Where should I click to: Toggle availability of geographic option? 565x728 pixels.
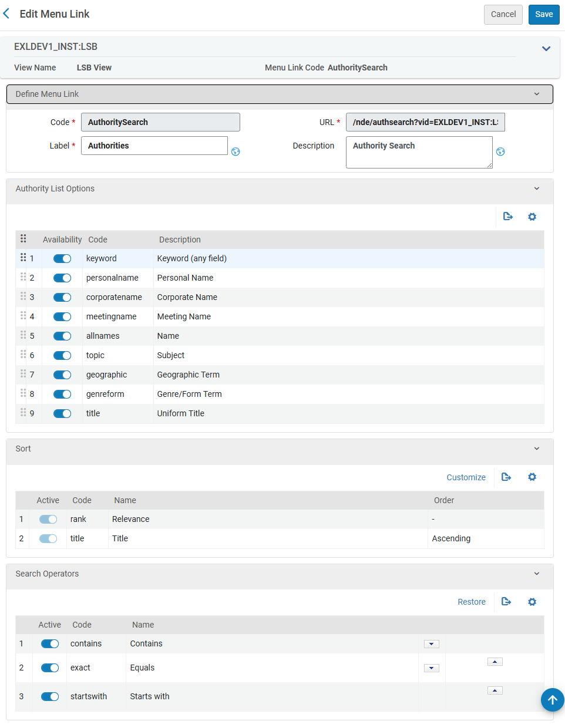pos(62,375)
